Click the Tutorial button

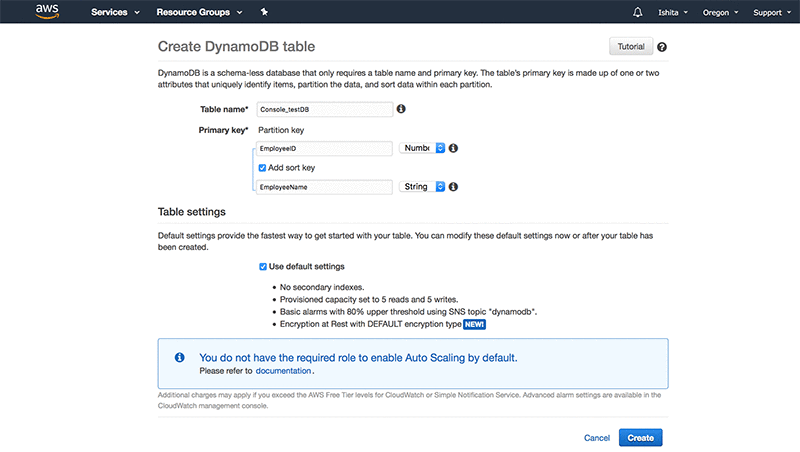[x=631, y=46]
